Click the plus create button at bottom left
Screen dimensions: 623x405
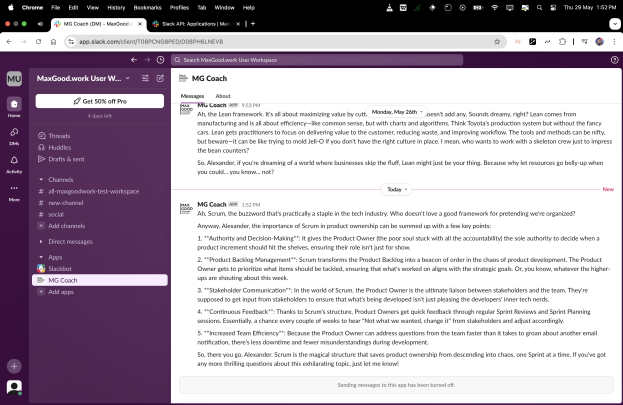(x=14, y=366)
